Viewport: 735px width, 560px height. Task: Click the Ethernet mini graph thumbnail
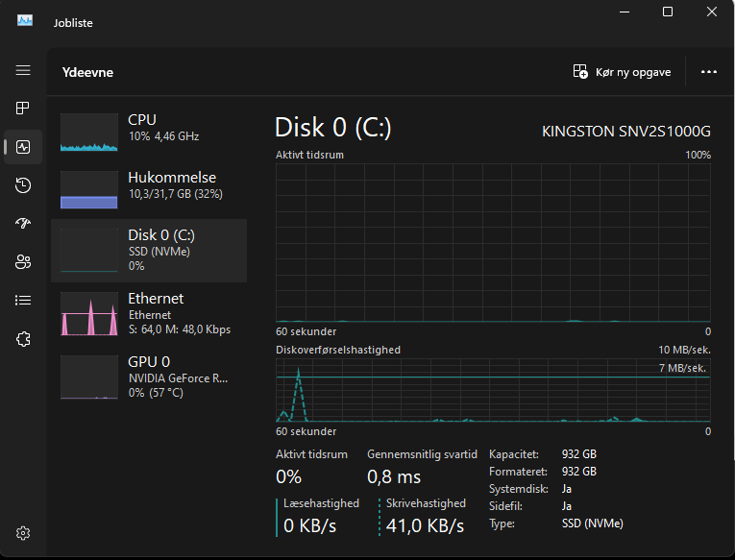click(x=89, y=314)
